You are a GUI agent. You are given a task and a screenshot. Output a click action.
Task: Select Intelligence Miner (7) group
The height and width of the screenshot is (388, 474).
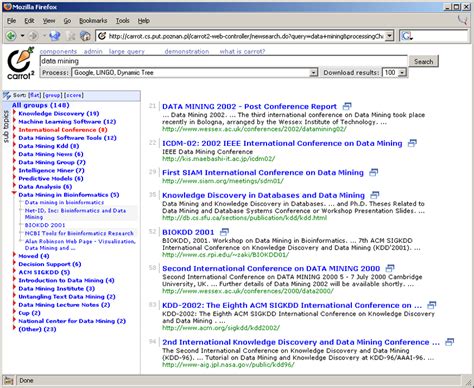point(51,170)
